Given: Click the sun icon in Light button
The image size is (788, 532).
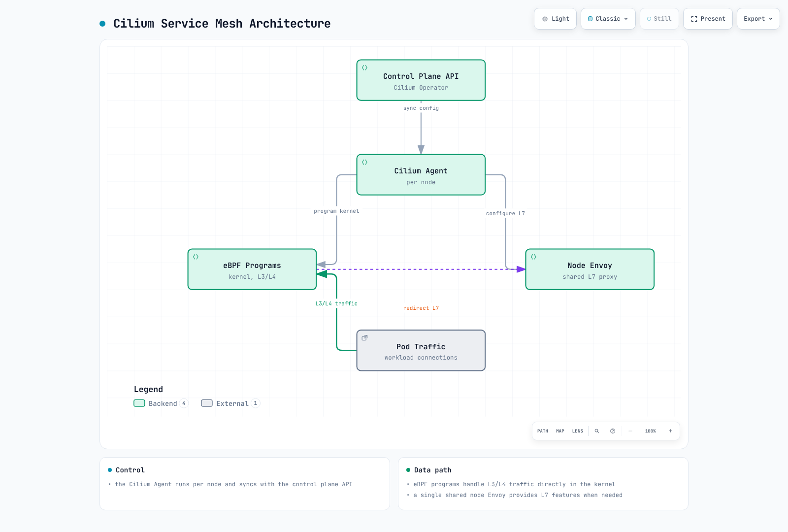Looking at the screenshot, I should click(545, 19).
